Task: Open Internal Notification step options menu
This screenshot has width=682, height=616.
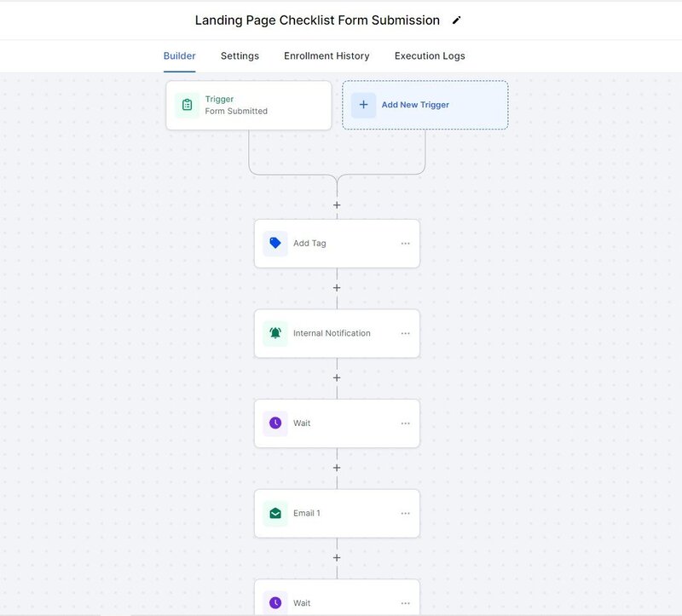Action: click(x=405, y=333)
